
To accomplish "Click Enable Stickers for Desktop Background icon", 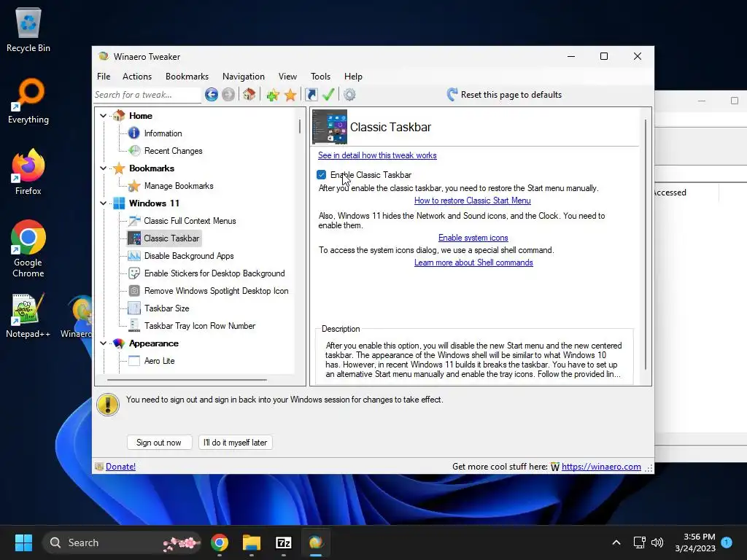I will click(134, 273).
